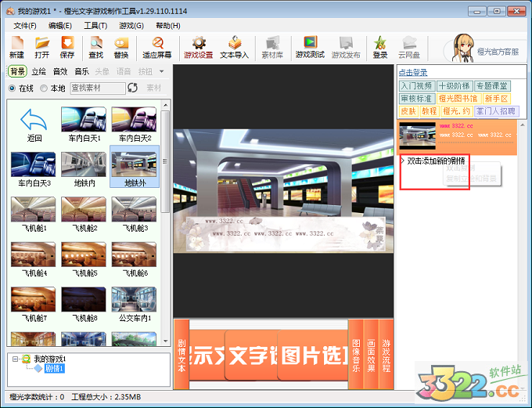Click the 文本导入 text import icon
532x408 pixels.
(x=234, y=47)
